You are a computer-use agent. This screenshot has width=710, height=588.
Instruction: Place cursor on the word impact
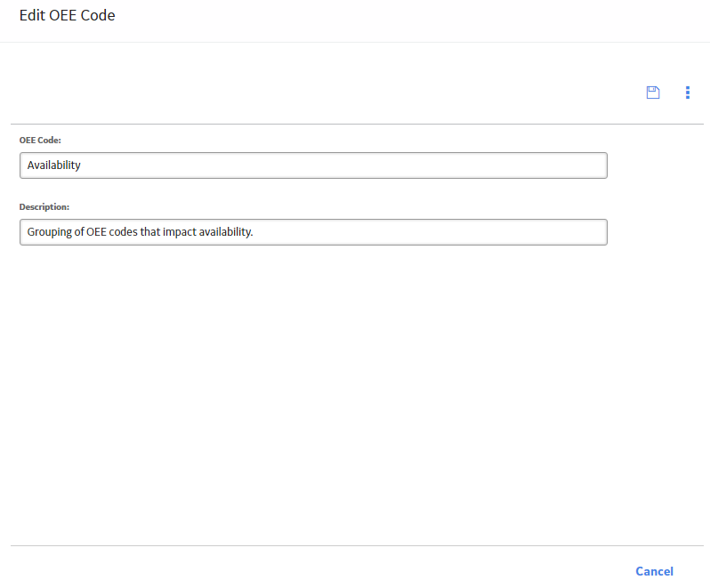(x=180, y=232)
